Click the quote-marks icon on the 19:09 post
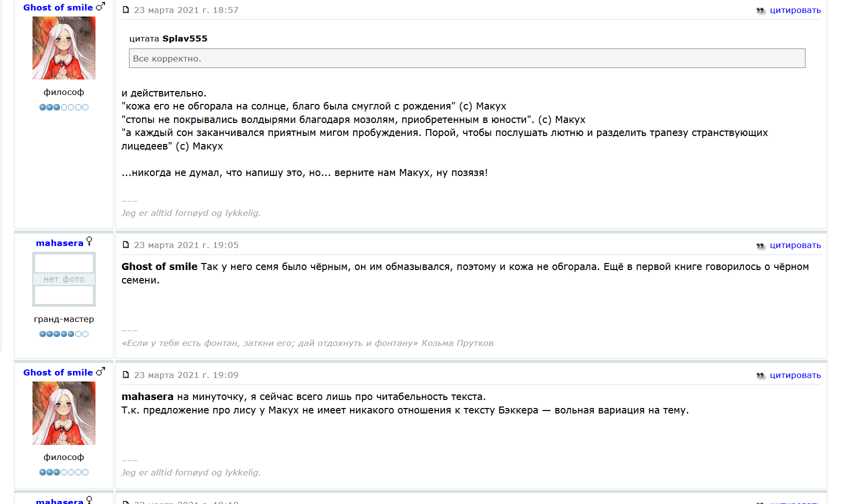 pos(760,375)
